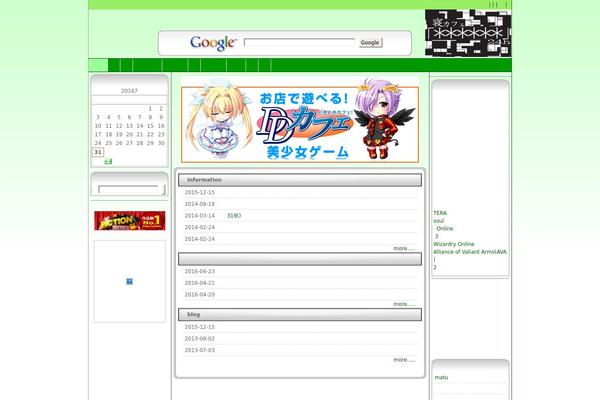Open the matu link in the right sidebar
This screenshot has height=400, width=600.
(441, 377)
